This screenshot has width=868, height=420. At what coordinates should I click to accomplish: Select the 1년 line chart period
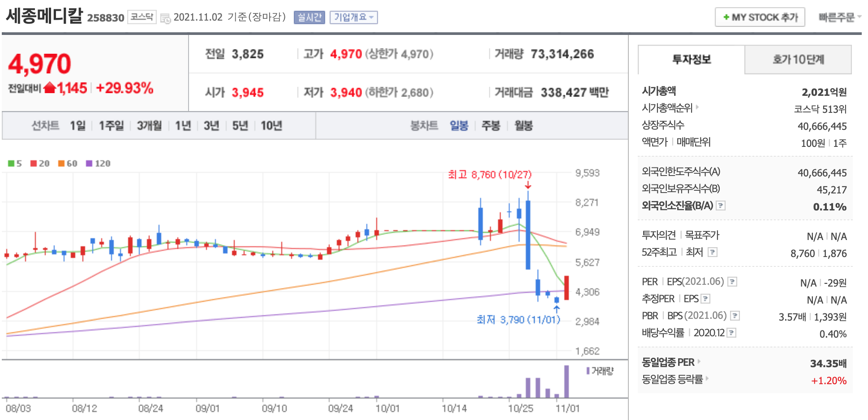[x=183, y=126]
